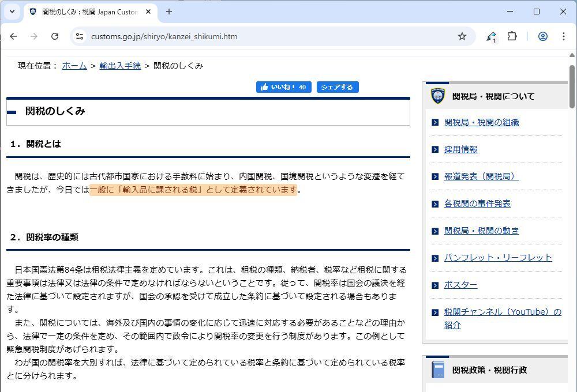
Task: Click the arrow icon beside パンフレット・リーフレット
Action: click(435, 258)
